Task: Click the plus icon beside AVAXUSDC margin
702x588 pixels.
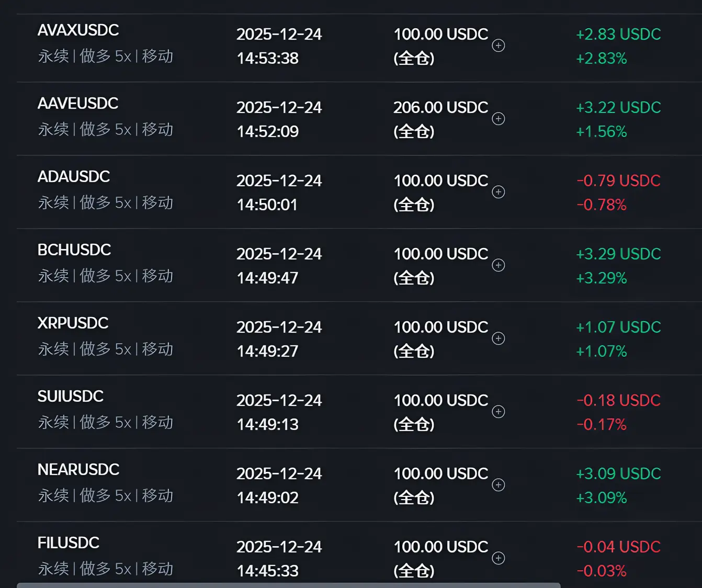Action: tap(499, 46)
